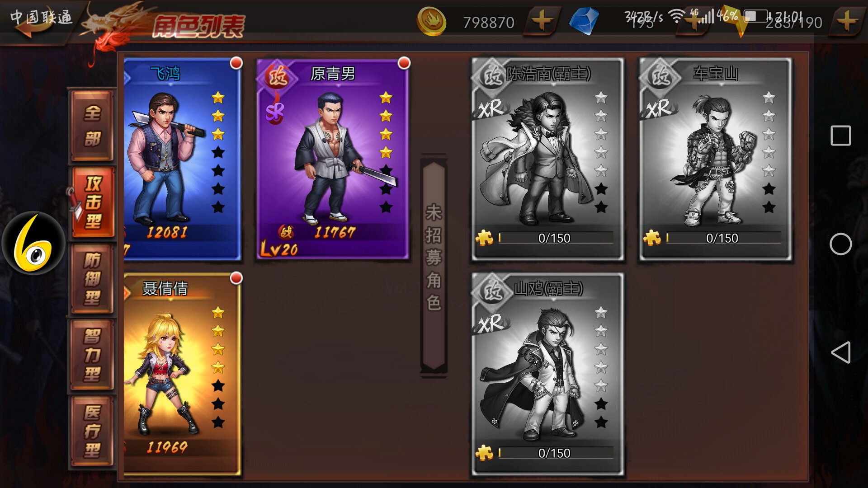The width and height of the screenshot is (868, 488).
Task: Tap the Android home circle button
Action: pos(840,244)
